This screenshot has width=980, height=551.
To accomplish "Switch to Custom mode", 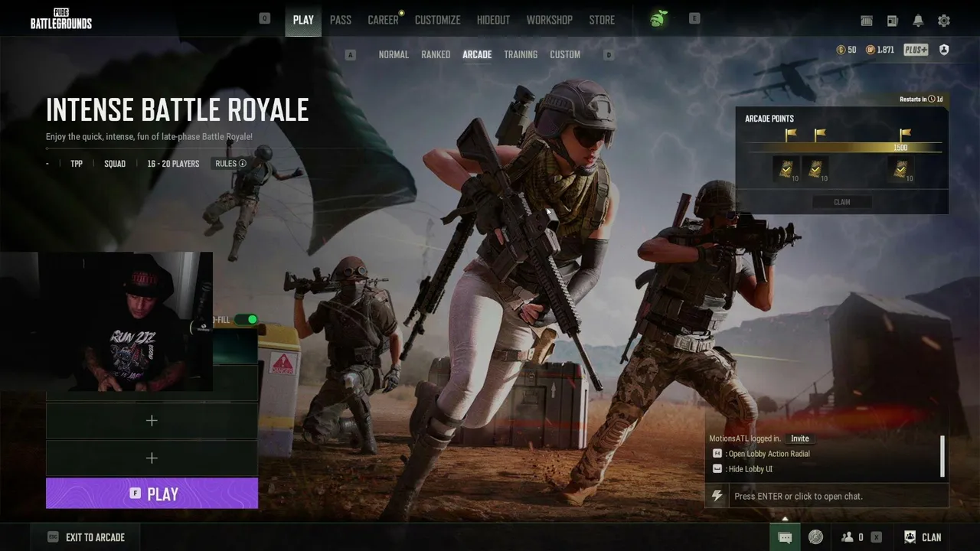I will click(565, 55).
